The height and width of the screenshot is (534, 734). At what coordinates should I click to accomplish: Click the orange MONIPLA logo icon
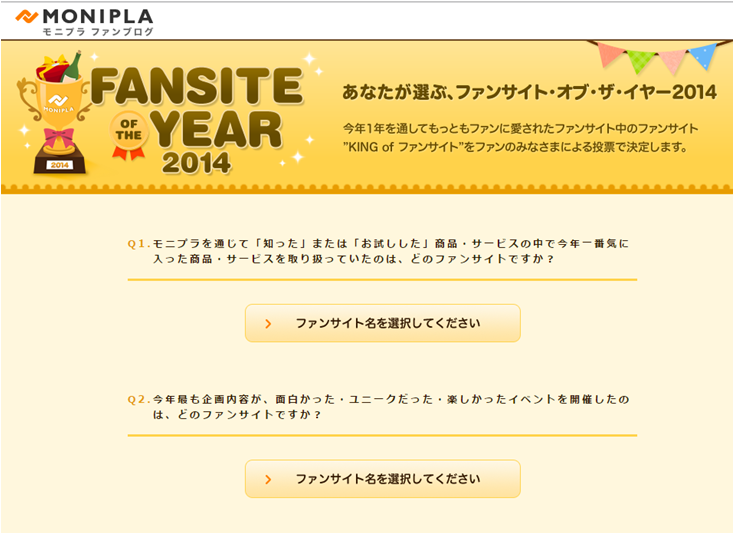26,17
